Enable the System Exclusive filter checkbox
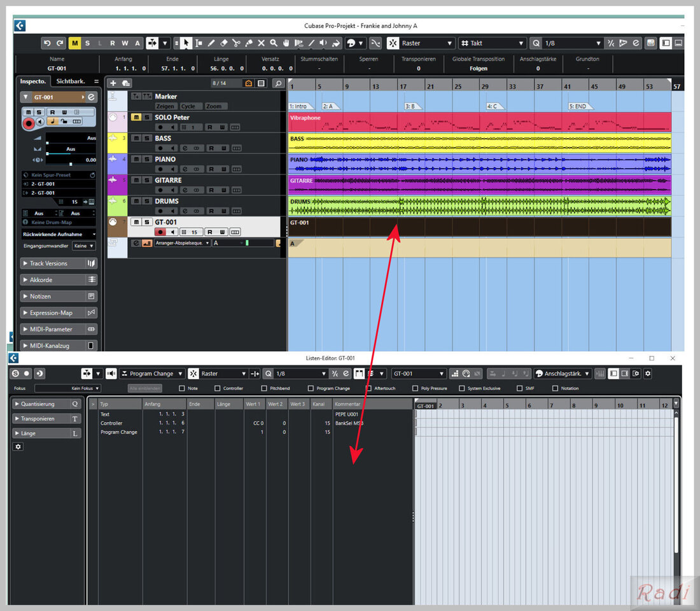Image resolution: width=700 pixels, height=611 pixels. click(461, 388)
